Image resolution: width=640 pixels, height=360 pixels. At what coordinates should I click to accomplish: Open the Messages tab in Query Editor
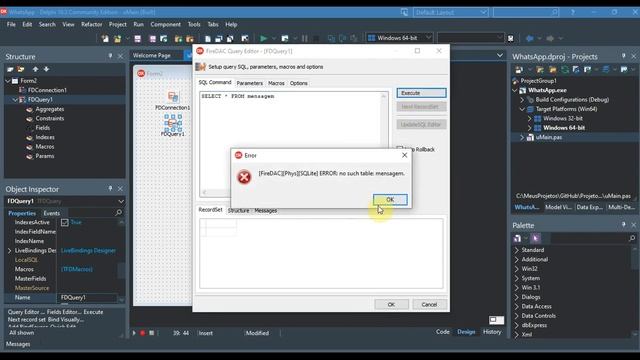pyautogui.click(x=266, y=211)
